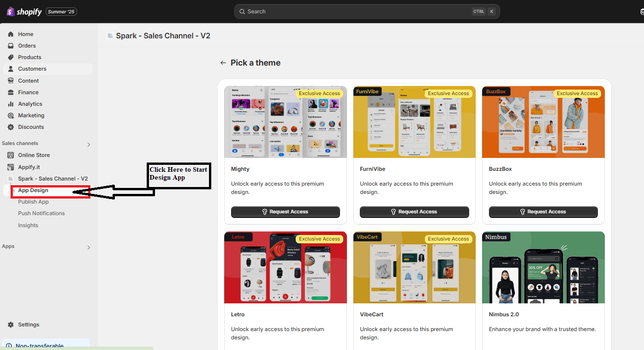Switch to the Customers section
The width and height of the screenshot is (644, 350).
32,68
